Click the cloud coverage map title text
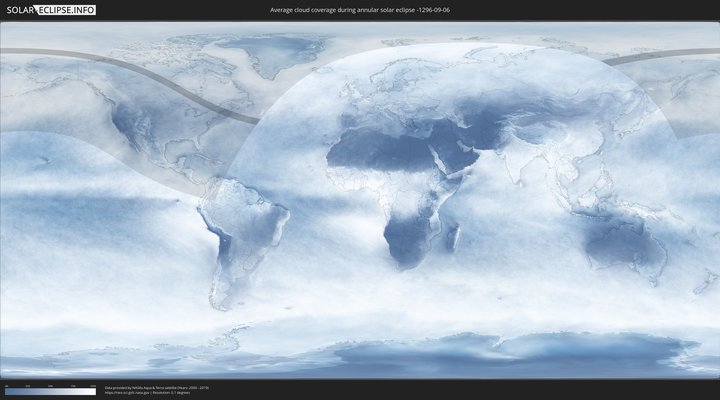720x400 pixels. tap(360, 10)
